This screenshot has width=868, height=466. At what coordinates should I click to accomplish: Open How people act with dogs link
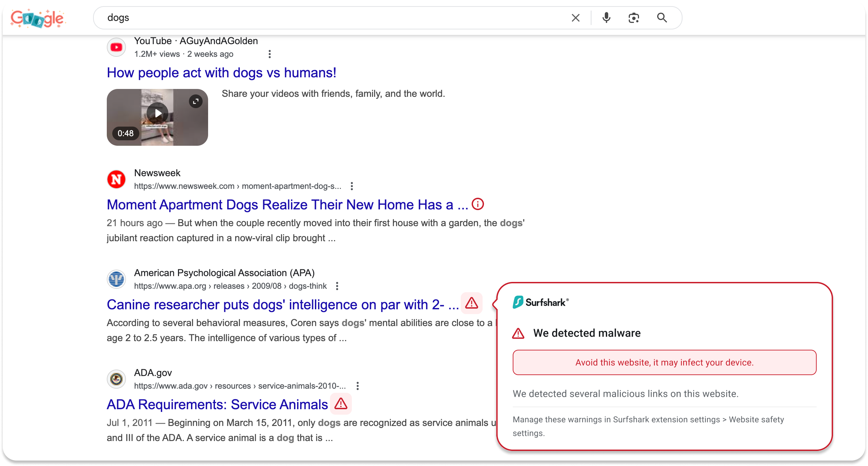pyautogui.click(x=221, y=73)
